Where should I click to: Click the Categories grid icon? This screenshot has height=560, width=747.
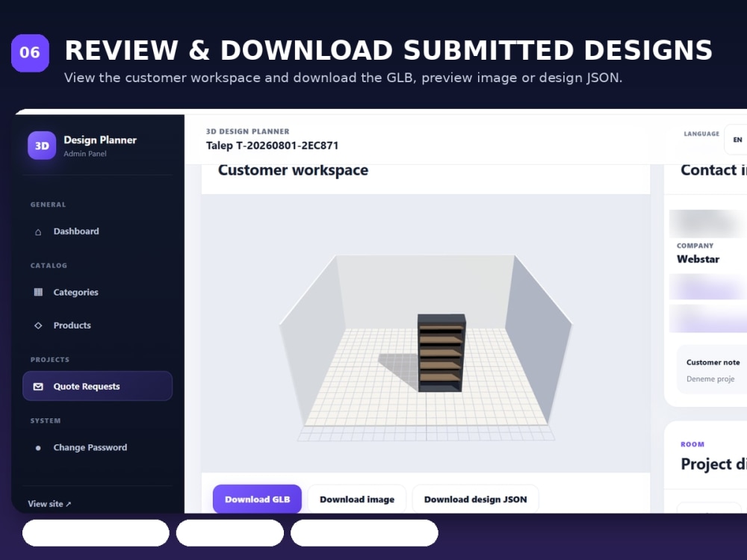(38, 292)
